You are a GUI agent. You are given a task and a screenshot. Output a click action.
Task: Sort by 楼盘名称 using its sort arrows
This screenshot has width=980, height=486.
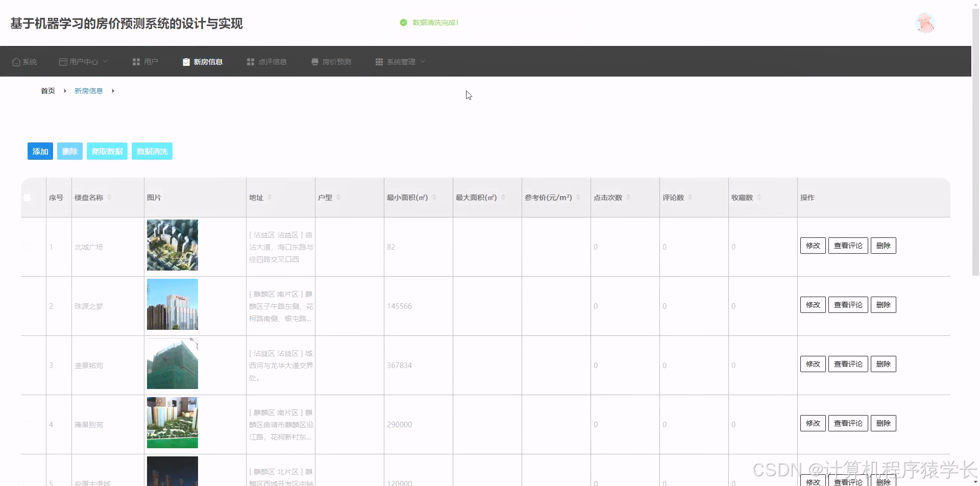[109, 198]
